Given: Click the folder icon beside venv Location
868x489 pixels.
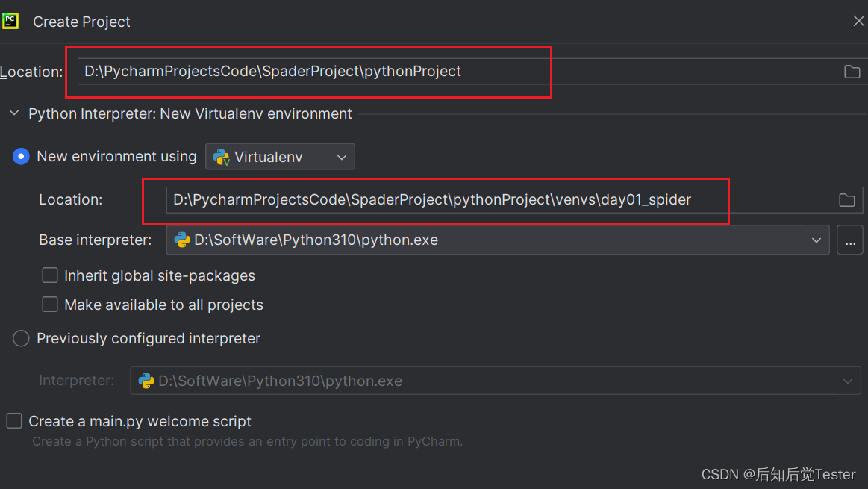Looking at the screenshot, I should [846, 199].
